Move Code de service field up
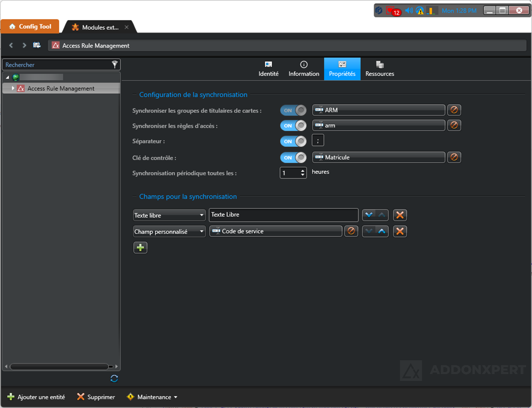This screenshot has height=408, width=532. pyautogui.click(x=382, y=231)
